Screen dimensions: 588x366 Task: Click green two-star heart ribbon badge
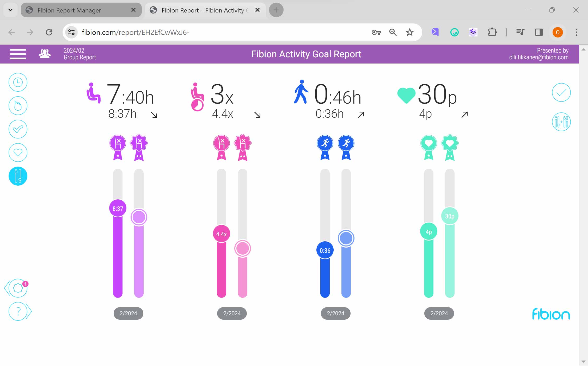[450, 147]
